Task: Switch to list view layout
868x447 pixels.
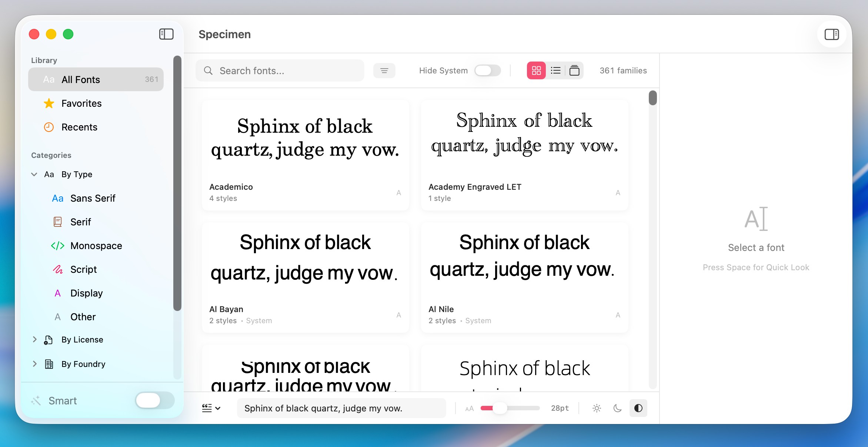Action: pos(555,70)
